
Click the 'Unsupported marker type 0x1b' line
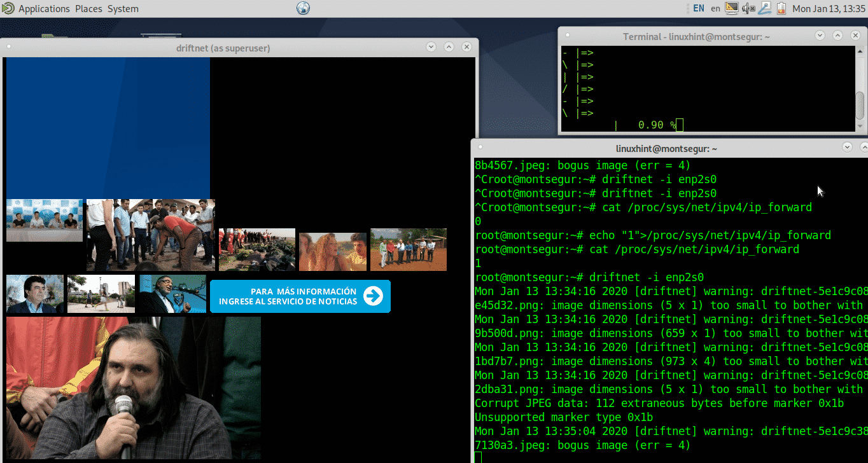564,417
